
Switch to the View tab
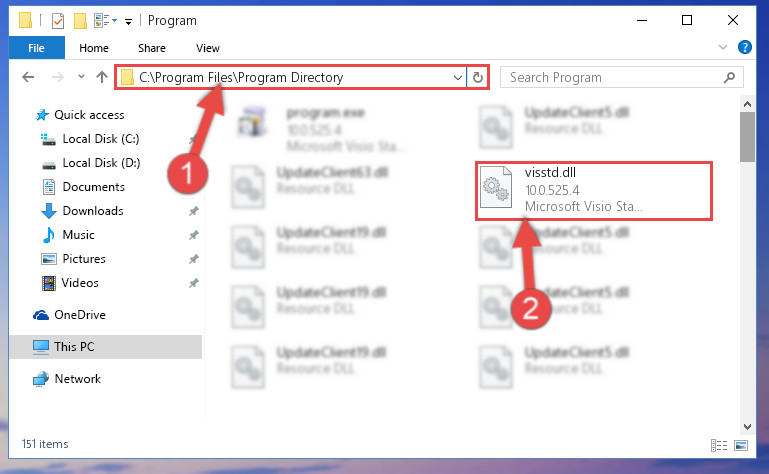[208, 48]
